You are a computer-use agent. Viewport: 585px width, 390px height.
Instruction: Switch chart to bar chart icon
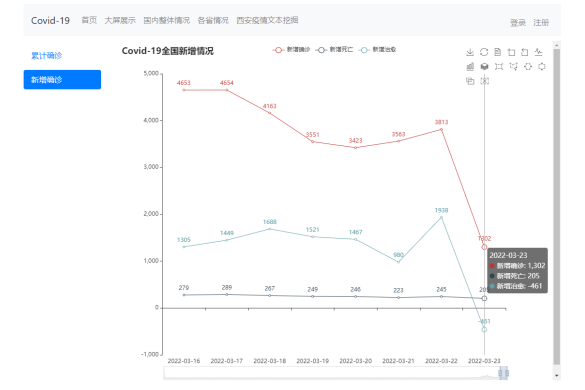coord(470,66)
